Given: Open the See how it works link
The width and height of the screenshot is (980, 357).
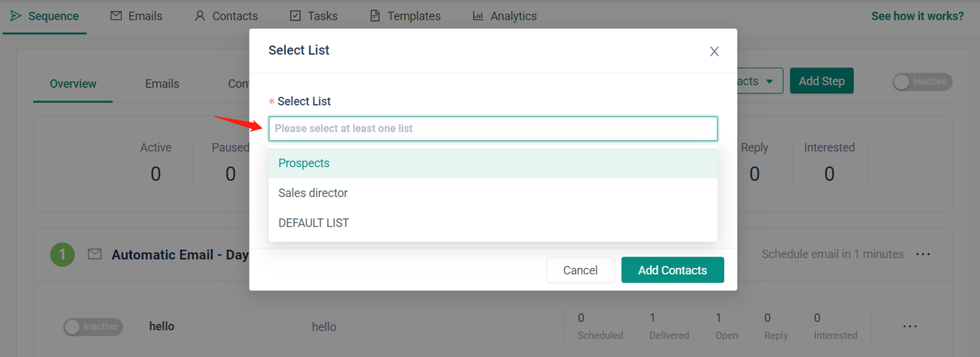Looking at the screenshot, I should tap(917, 16).
